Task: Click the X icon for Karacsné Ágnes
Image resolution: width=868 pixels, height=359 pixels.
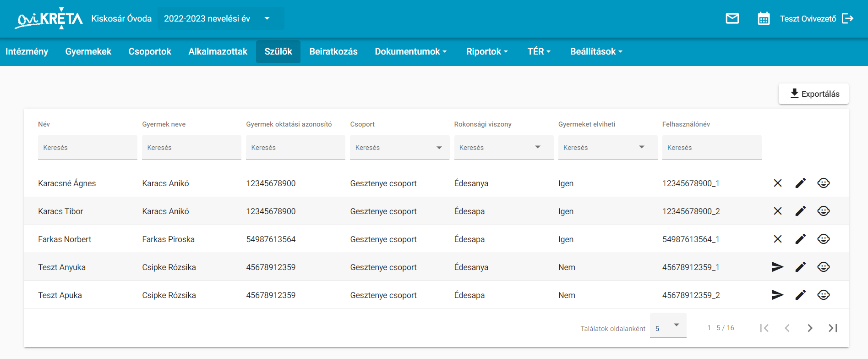Action: click(778, 183)
